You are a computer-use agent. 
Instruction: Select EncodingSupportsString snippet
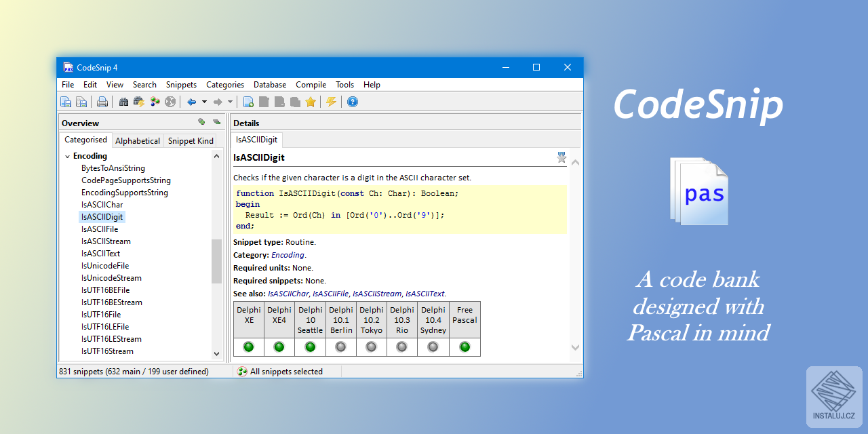pyautogui.click(x=125, y=193)
